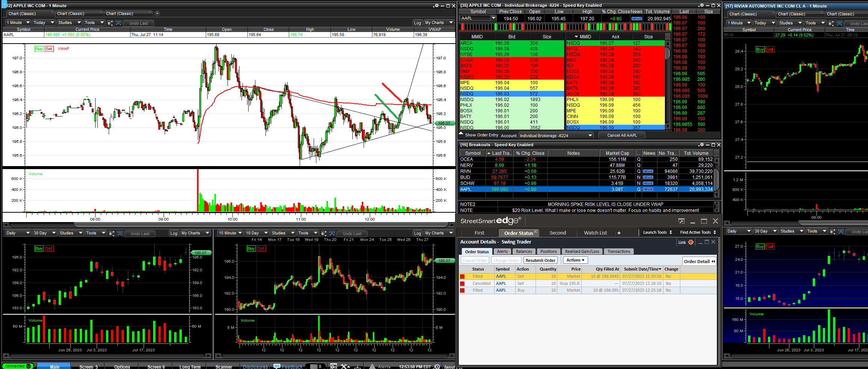Click the AAPL symbol input field in Level II

click(475, 18)
